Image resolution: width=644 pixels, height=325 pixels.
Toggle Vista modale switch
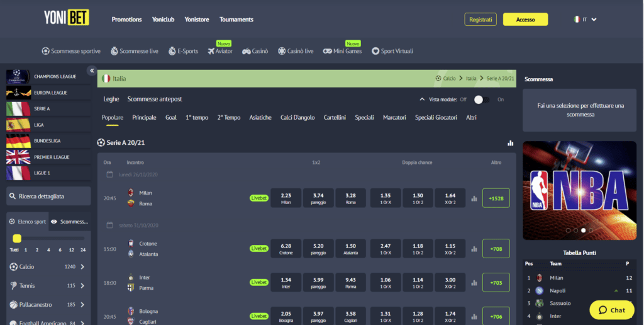tap(482, 100)
